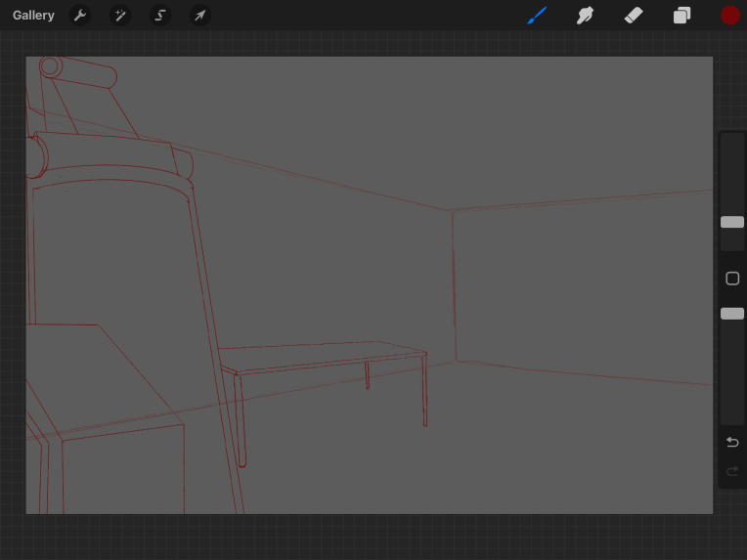The image size is (747, 560).
Task: Undo the last stroke
Action: (x=732, y=443)
